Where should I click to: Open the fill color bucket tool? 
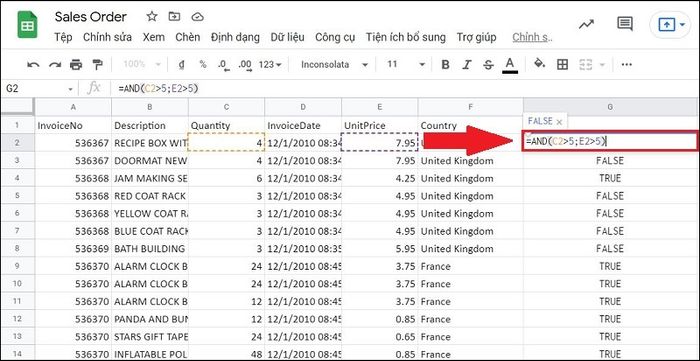tap(540, 64)
